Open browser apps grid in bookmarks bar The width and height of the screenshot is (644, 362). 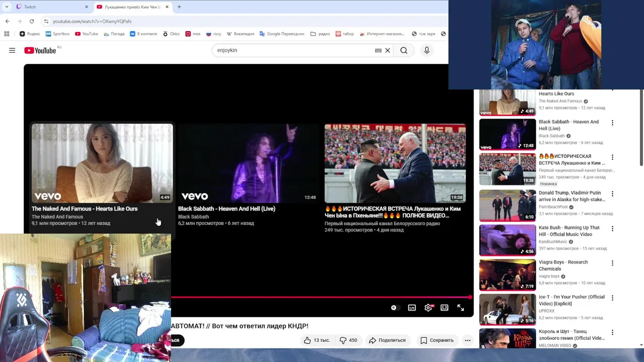coord(7,34)
